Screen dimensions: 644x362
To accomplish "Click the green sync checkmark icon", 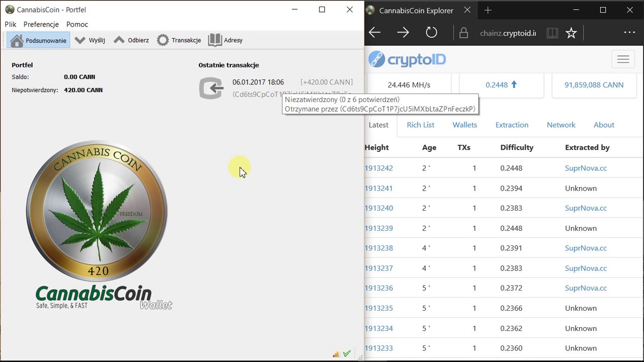I will click(x=347, y=354).
